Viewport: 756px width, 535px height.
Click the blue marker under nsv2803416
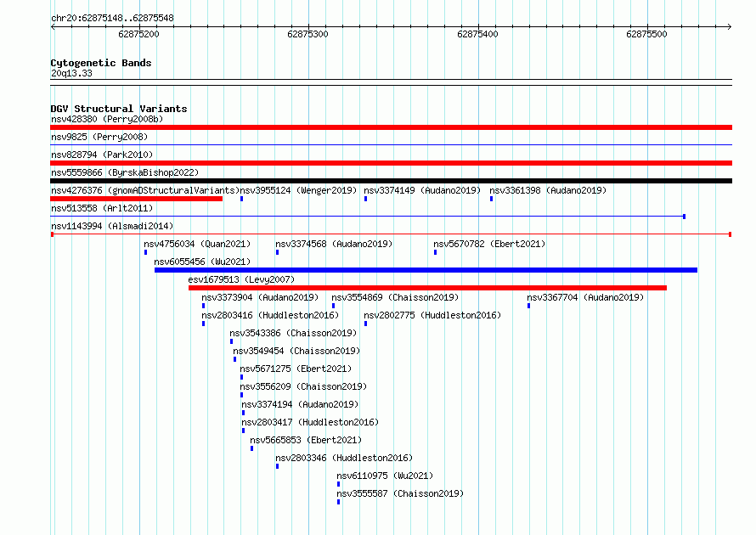(x=204, y=324)
